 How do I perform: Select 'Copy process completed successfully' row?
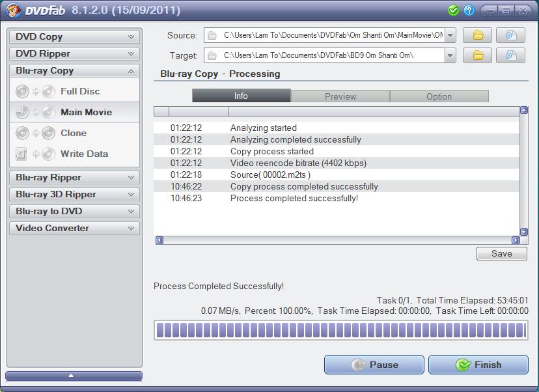coord(336,186)
